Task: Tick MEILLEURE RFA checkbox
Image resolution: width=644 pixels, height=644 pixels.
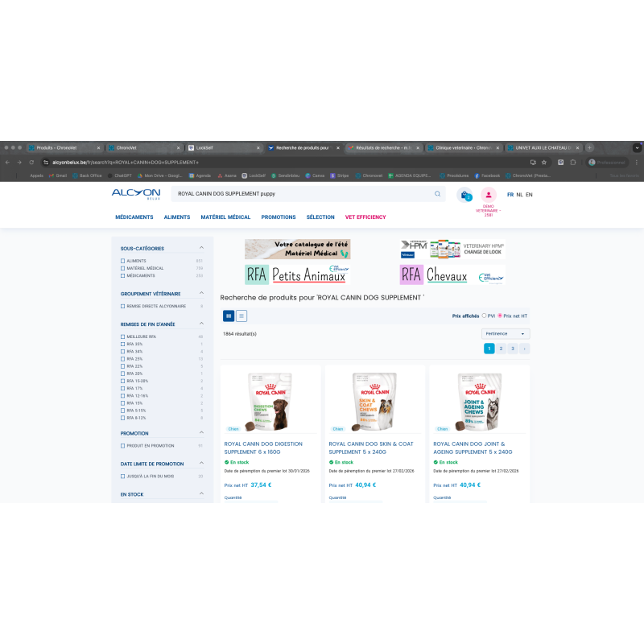Action: coord(122,336)
